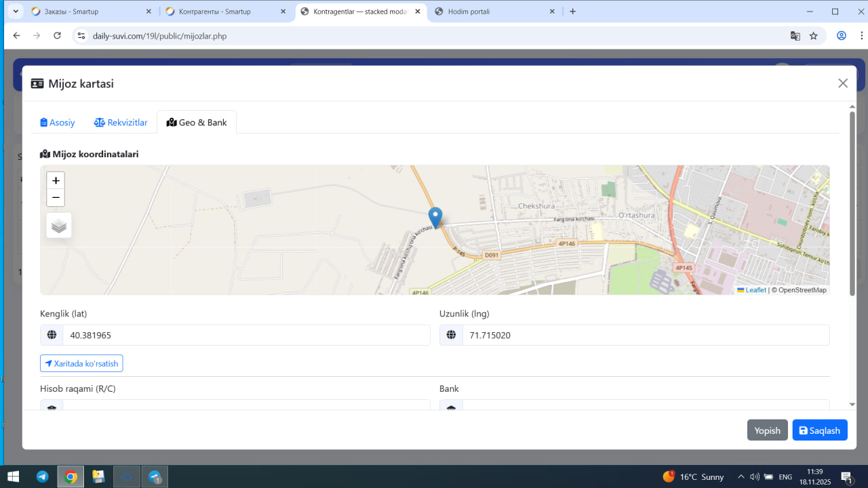Close the Контрагенты - Smartup tab

pyautogui.click(x=283, y=12)
